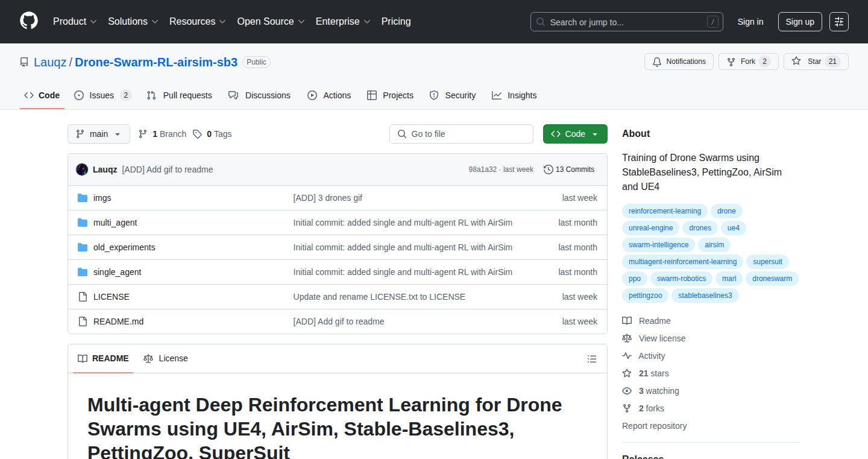Image resolution: width=868 pixels, height=459 pixels.
Task: Expand the Resources menu
Action: point(198,21)
